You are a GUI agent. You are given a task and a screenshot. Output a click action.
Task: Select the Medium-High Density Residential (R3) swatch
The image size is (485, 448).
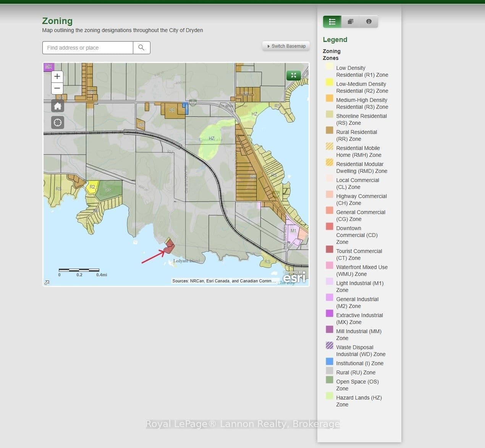330,98
